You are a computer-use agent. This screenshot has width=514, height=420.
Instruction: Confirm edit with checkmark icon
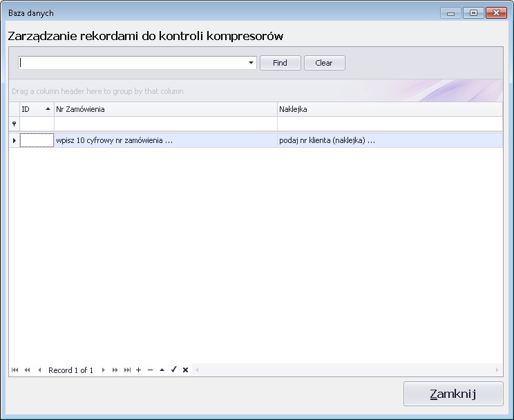pyautogui.click(x=173, y=370)
